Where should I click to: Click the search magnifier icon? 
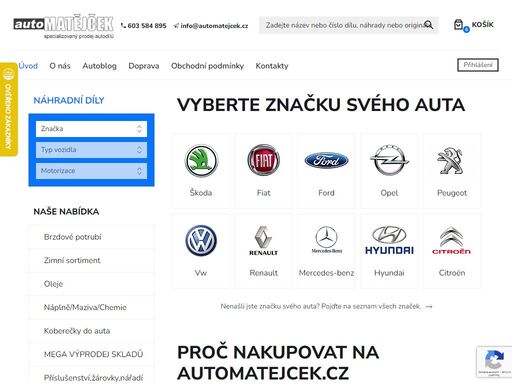click(429, 25)
